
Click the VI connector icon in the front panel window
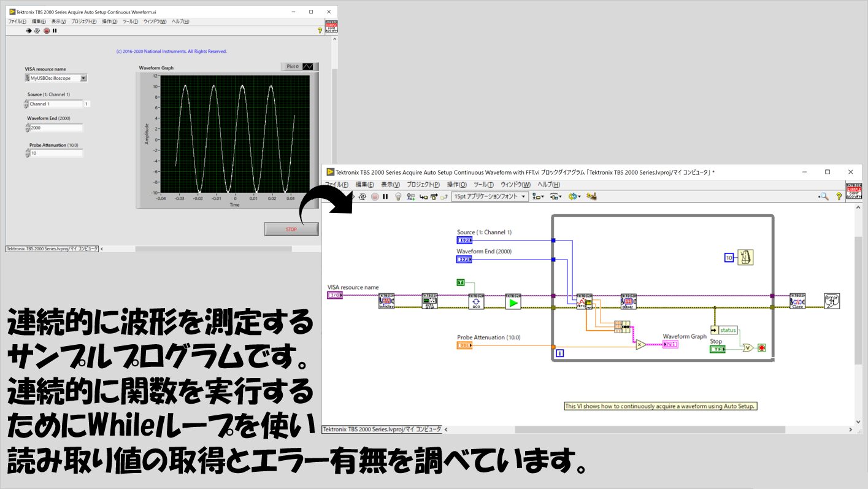pyautogui.click(x=331, y=26)
